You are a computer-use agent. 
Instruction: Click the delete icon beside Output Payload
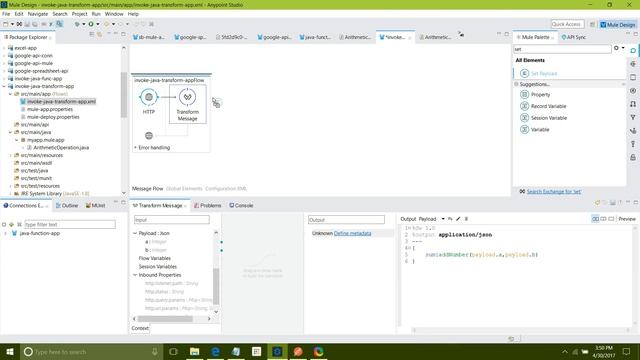pos(466,219)
